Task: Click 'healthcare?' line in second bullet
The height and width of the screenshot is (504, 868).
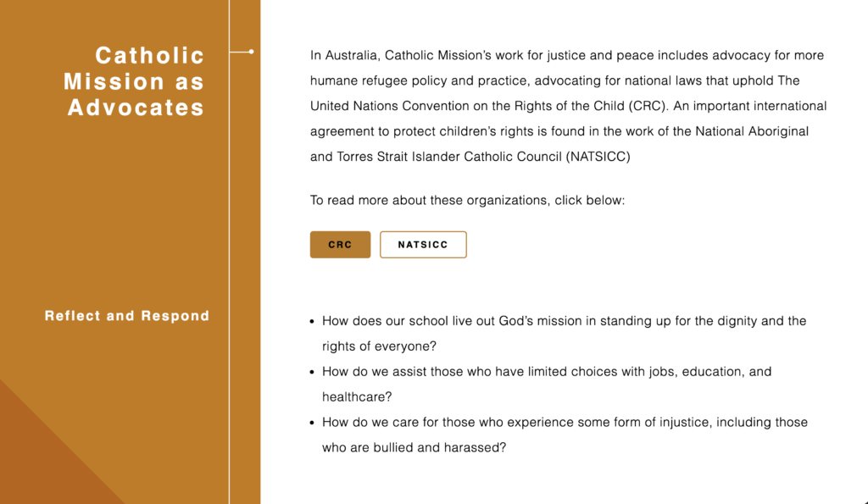Action: [357, 397]
